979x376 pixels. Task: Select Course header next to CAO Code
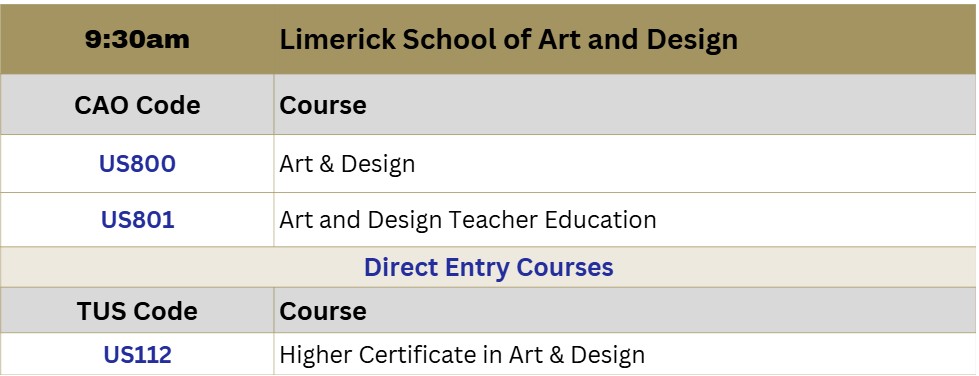323,105
